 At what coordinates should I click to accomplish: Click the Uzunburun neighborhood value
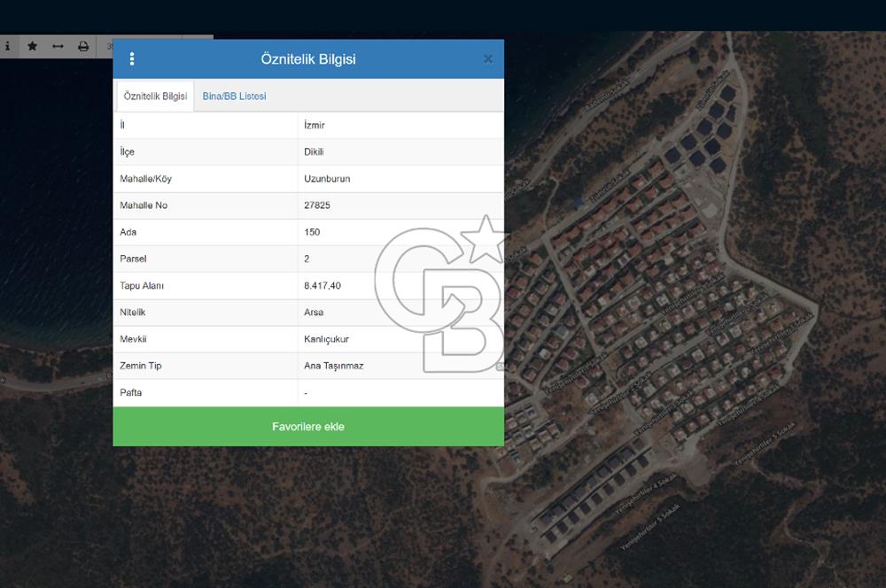[x=326, y=179]
